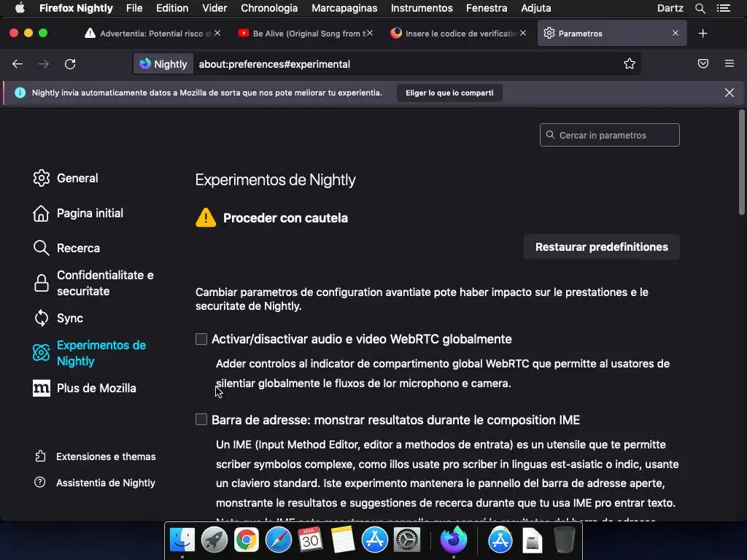Open Assistentia de Nightly help link
Image resolution: width=747 pixels, height=560 pixels.
(x=96, y=483)
